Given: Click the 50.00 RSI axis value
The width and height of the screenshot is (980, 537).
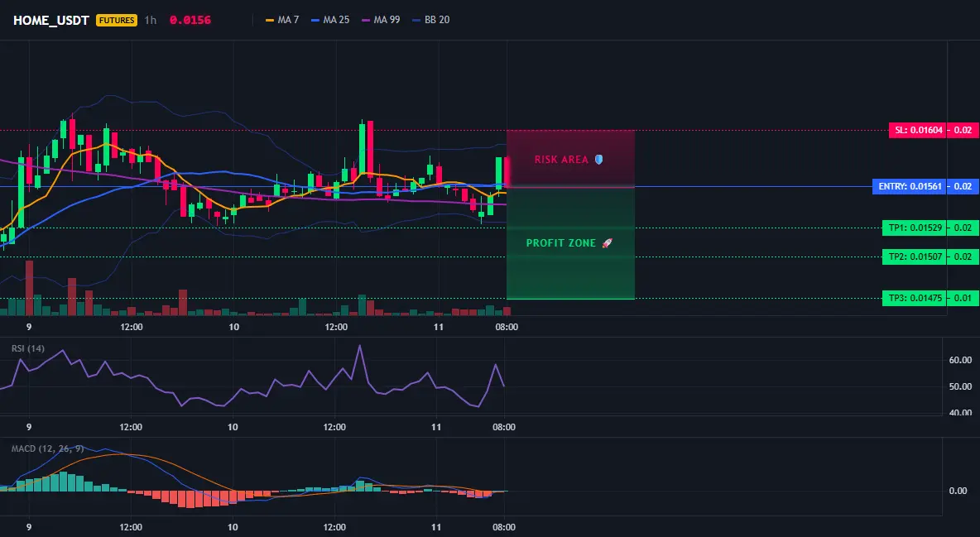Looking at the screenshot, I should tap(960, 386).
